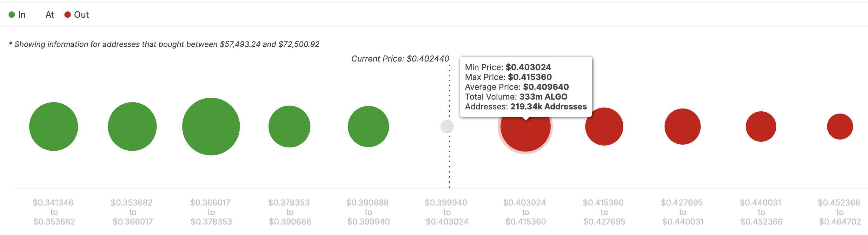
Task: Toggle the green In legend item
Action: (x=17, y=15)
